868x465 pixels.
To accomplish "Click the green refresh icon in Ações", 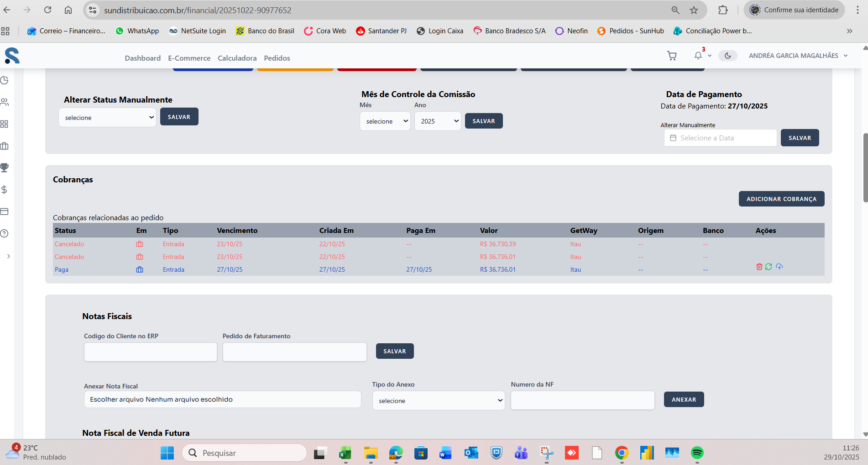I will pyautogui.click(x=769, y=267).
